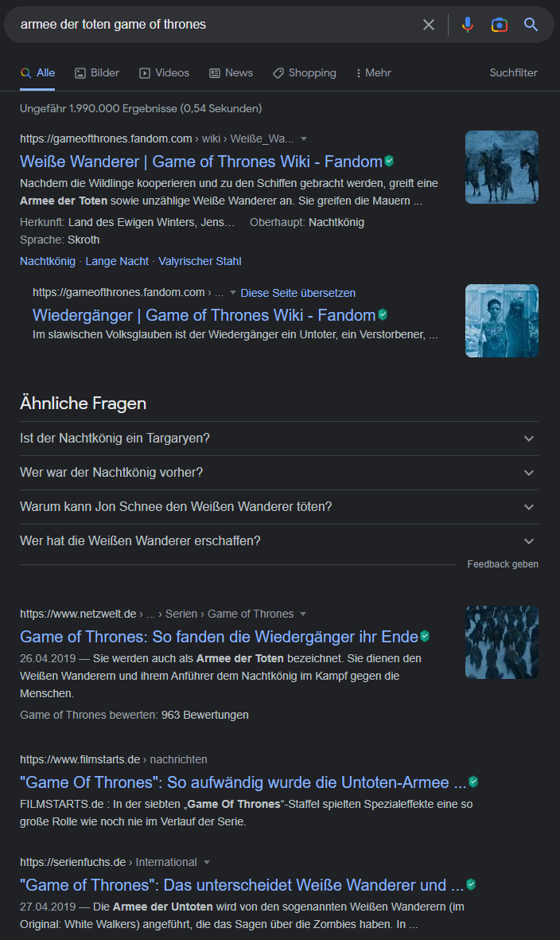Image resolution: width=560 pixels, height=940 pixels.
Task: Submit the query via the magnifier icon
Action: [x=531, y=25]
